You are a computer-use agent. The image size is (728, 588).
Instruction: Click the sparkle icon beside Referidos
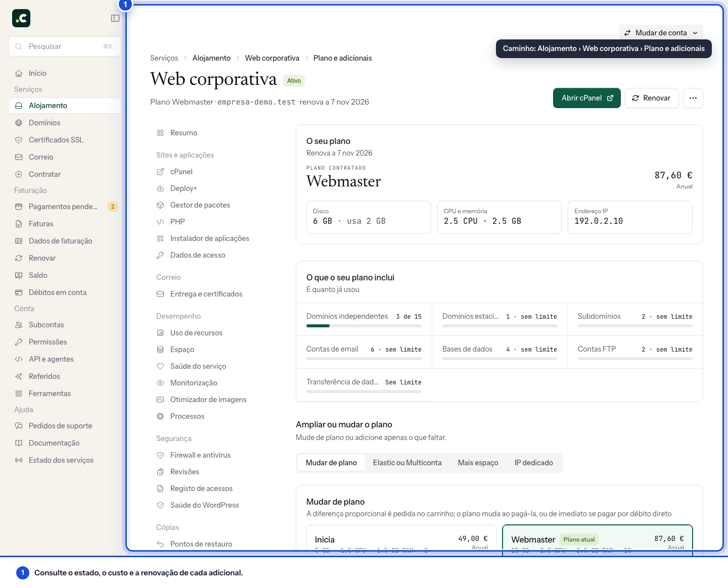point(19,376)
